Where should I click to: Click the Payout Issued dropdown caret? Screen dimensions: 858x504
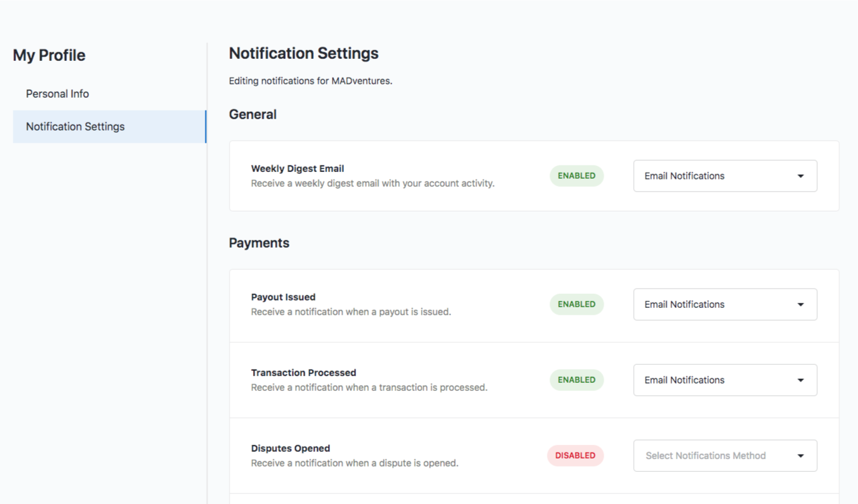pos(800,305)
